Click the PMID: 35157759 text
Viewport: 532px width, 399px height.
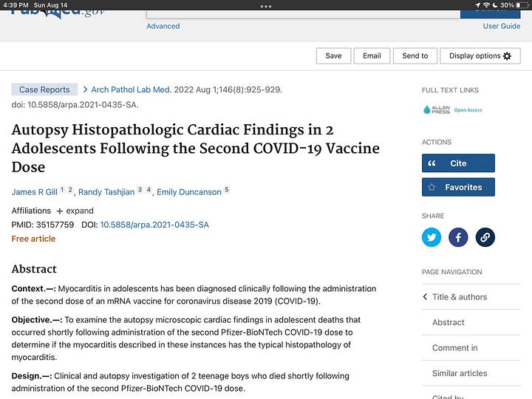tap(43, 225)
